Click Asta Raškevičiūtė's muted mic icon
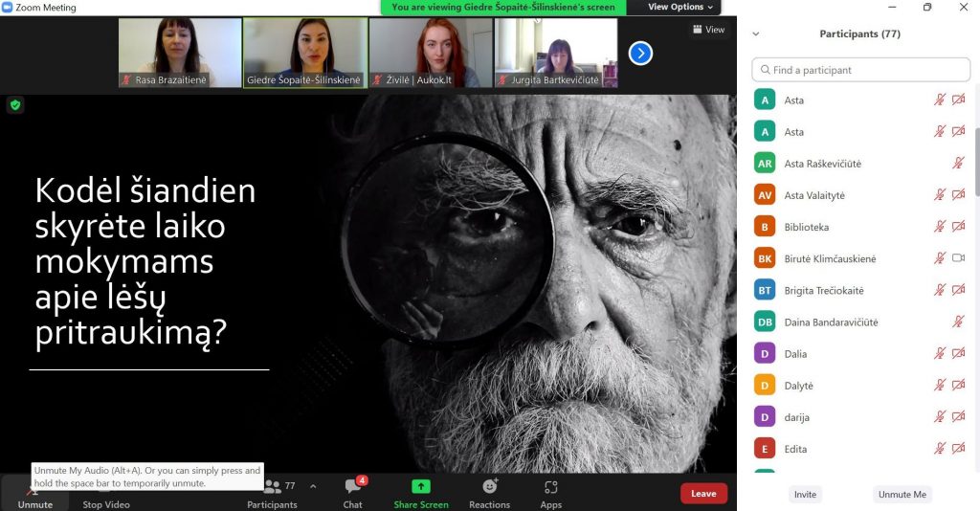This screenshot has width=980, height=511. pos(958,163)
